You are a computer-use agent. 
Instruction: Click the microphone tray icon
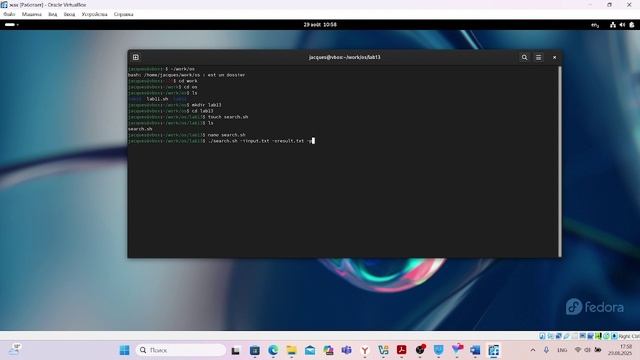[x=546, y=350]
